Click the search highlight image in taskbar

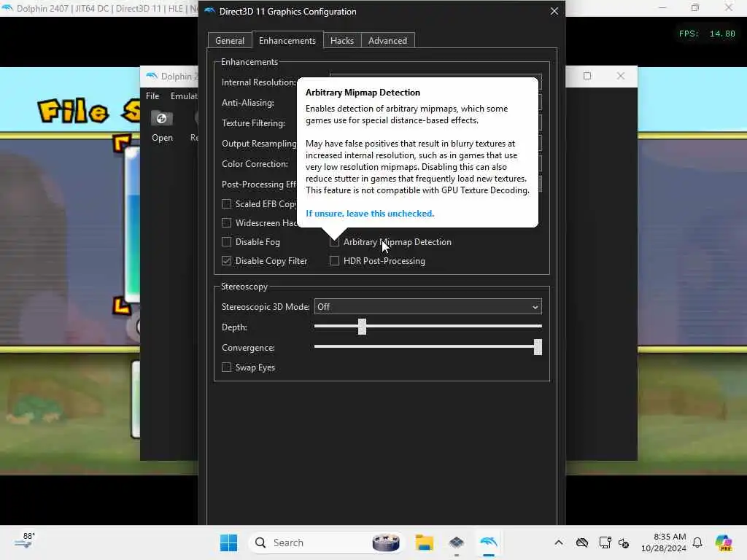[x=386, y=542]
